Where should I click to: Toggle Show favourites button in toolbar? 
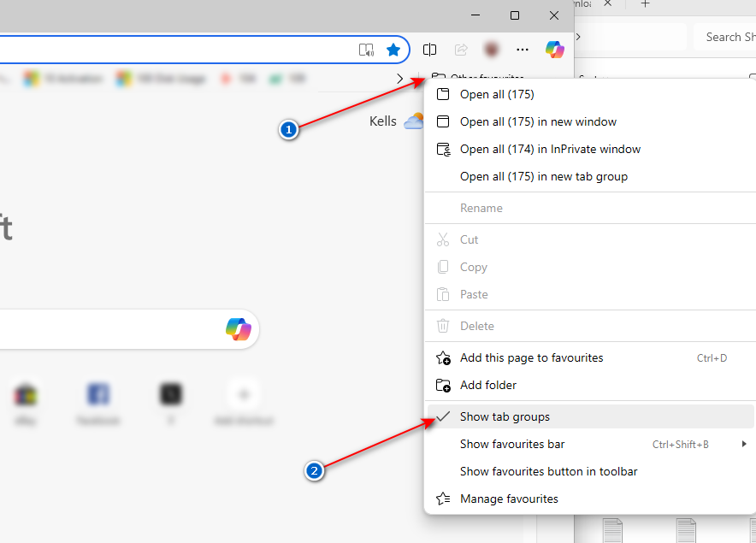point(591,472)
